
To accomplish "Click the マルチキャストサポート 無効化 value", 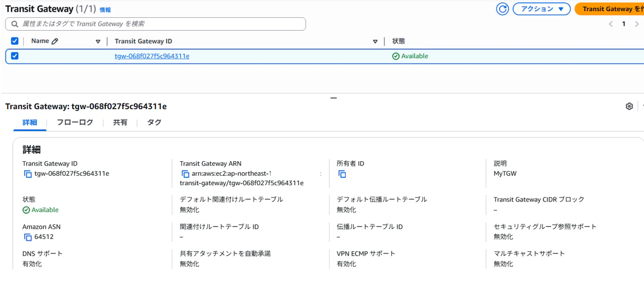I will [503, 264].
